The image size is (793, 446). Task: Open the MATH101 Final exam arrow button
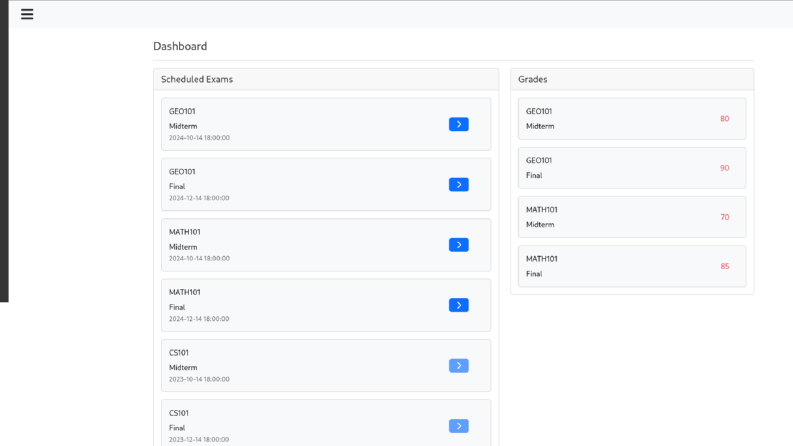tap(459, 305)
